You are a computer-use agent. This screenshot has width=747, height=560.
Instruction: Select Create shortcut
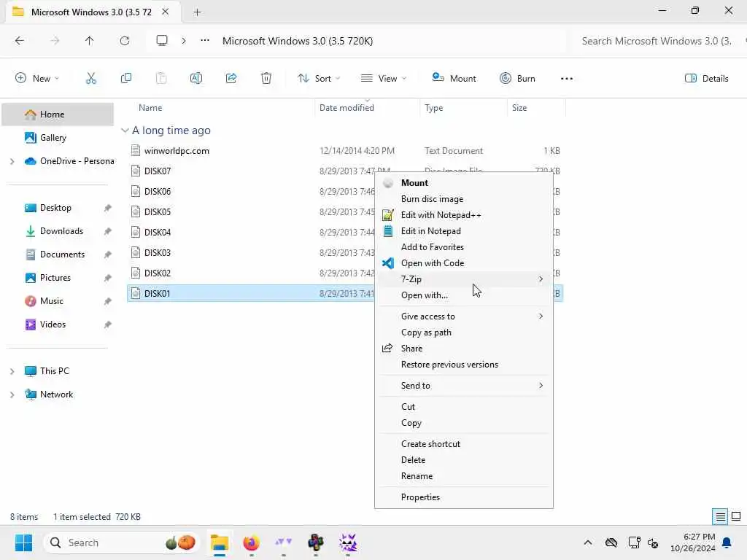point(463,444)
